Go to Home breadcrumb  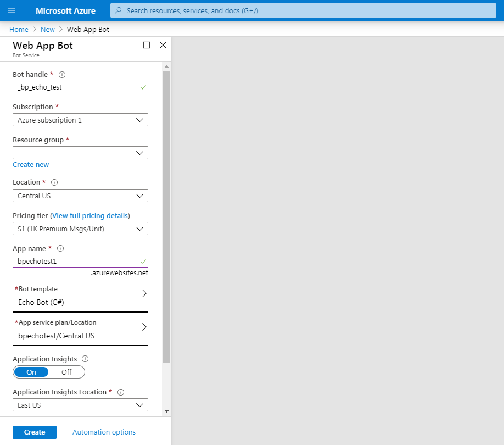click(19, 29)
